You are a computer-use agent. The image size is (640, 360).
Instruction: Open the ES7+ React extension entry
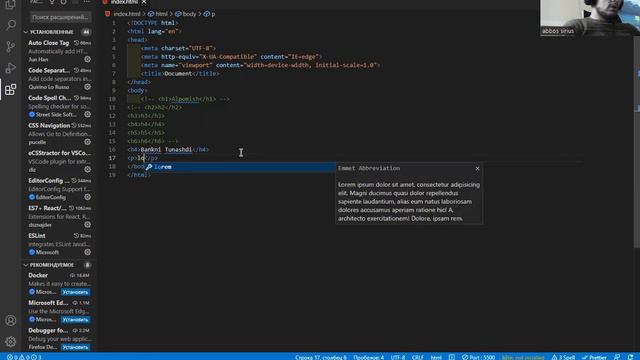[59, 216]
